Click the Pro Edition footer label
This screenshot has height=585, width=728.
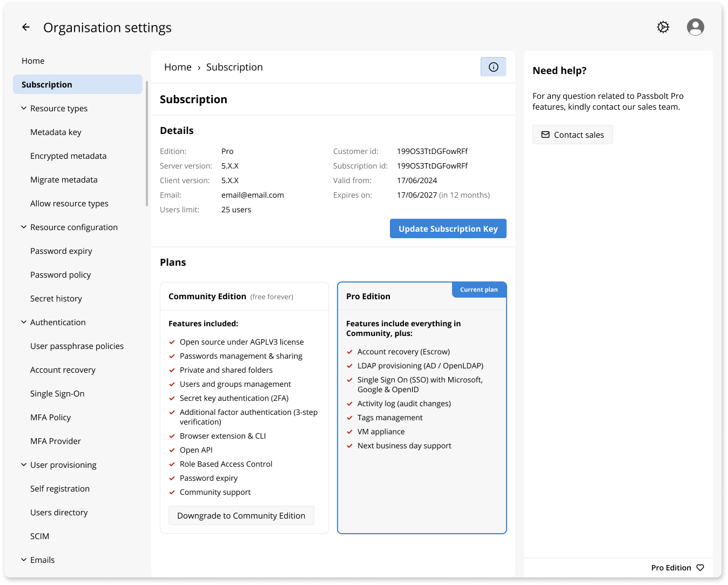pos(671,568)
